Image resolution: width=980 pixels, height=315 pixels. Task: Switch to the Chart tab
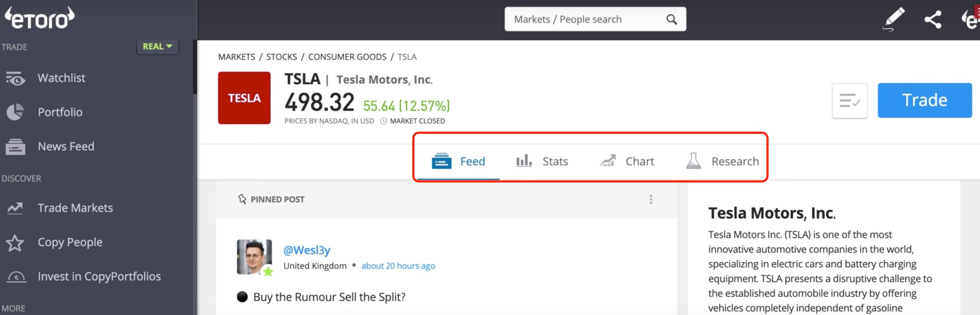(627, 161)
